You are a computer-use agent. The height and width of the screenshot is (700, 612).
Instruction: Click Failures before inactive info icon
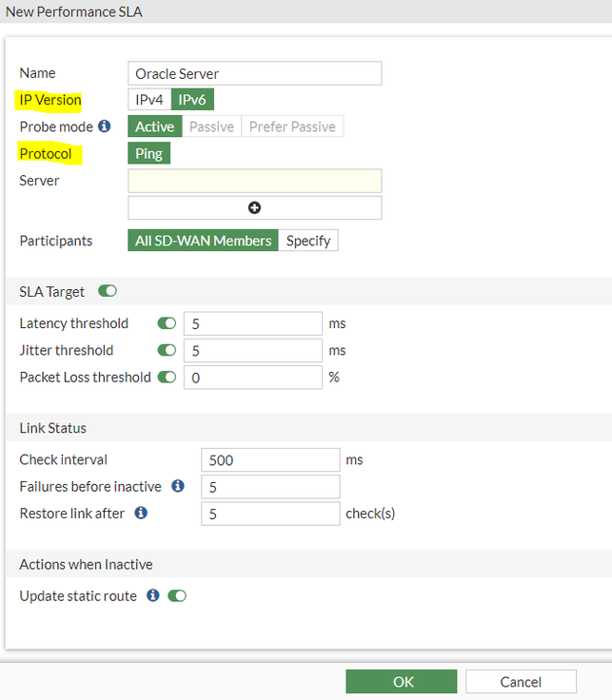pos(177,486)
